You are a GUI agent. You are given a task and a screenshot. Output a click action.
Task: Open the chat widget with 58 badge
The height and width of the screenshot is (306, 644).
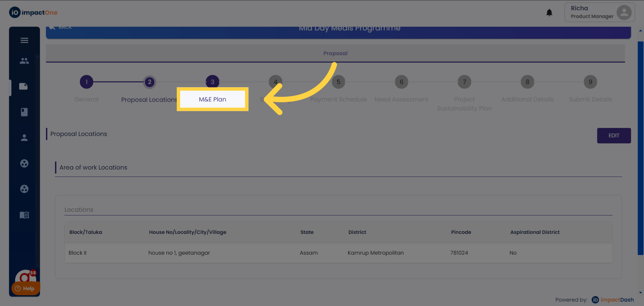pyautogui.click(x=25, y=277)
